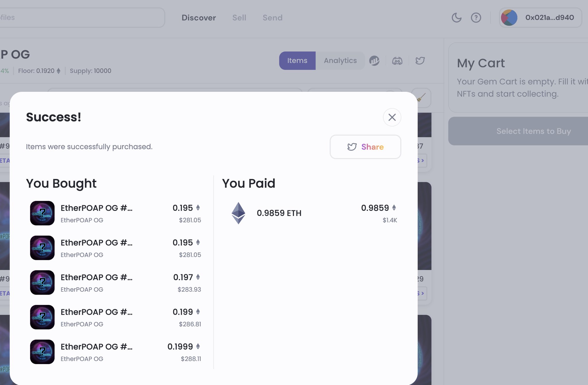Open the chart stats icon beside Analytics
Image resolution: width=588 pixels, height=385 pixels.
coord(374,61)
